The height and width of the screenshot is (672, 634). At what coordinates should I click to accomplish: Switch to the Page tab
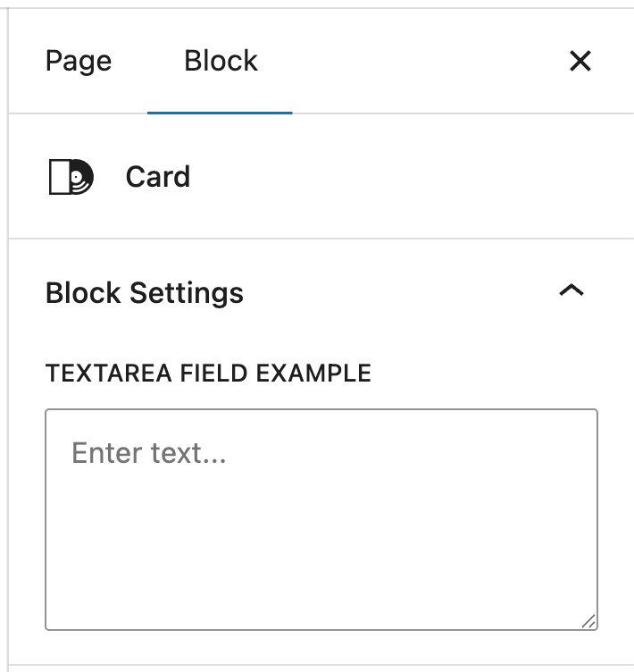point(79,61)
